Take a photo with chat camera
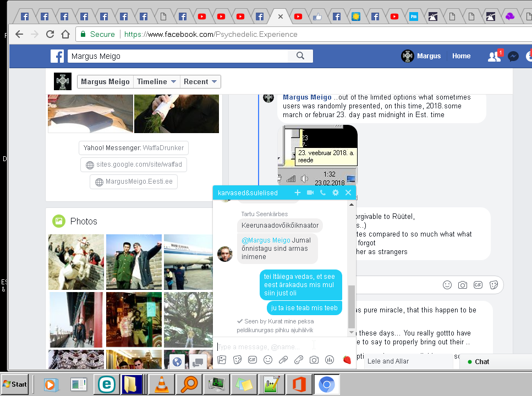 click(314, 360)
